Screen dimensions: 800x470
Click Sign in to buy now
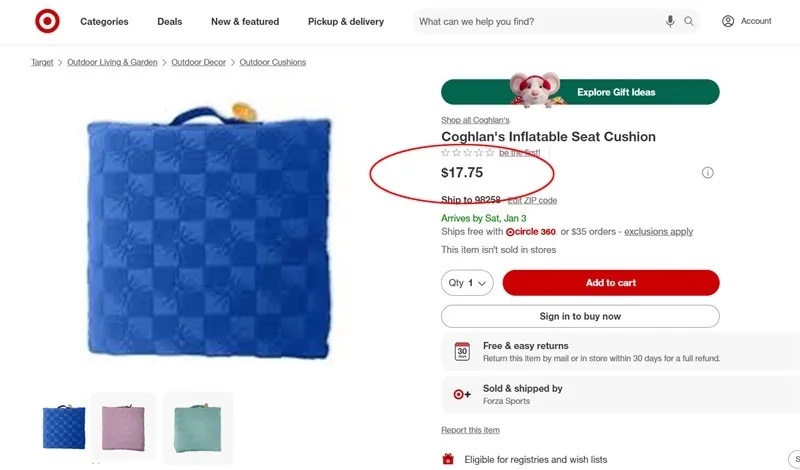coord(580,316)
